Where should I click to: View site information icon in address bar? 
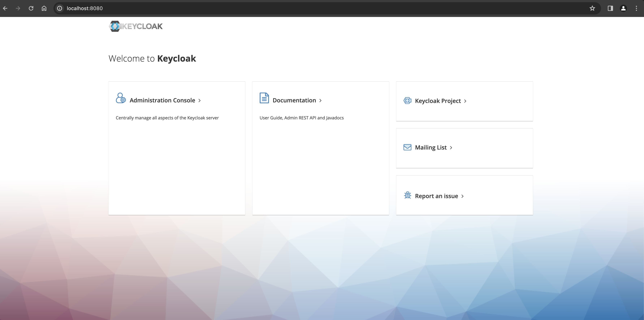pyautogui.click(x=59, y=8)
